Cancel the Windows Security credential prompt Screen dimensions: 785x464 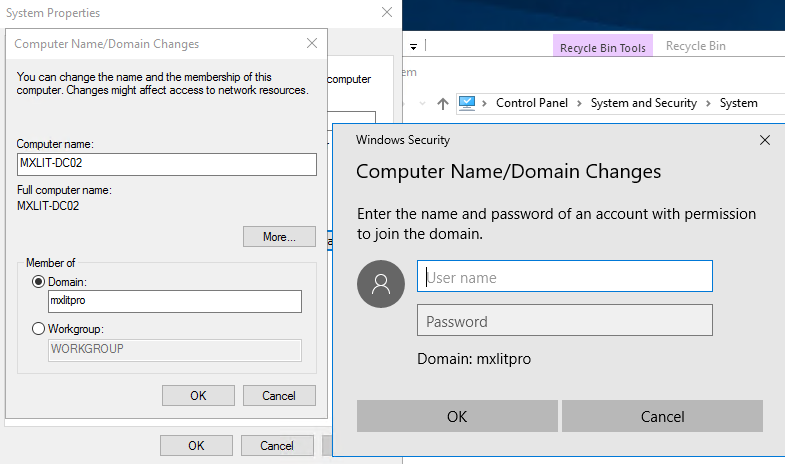662,416
